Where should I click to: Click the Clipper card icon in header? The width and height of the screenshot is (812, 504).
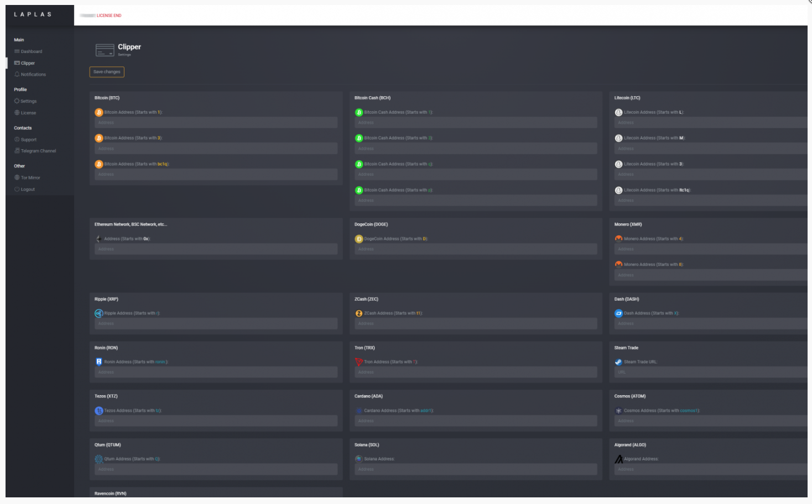pos(105,50)
